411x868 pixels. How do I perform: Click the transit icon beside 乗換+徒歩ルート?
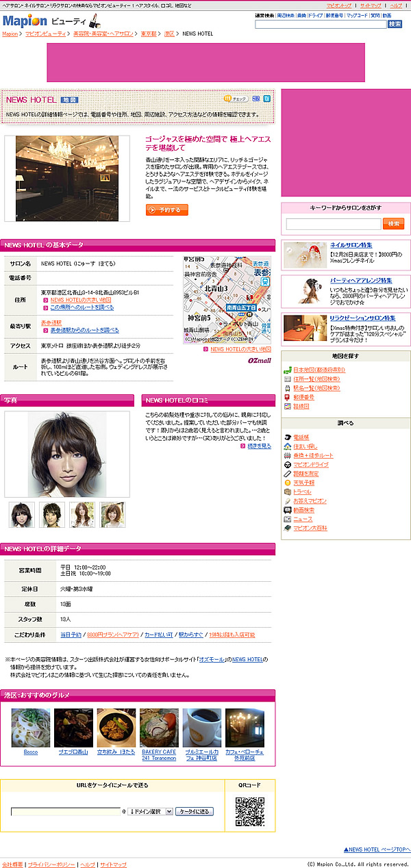click(x=288, y=455)
